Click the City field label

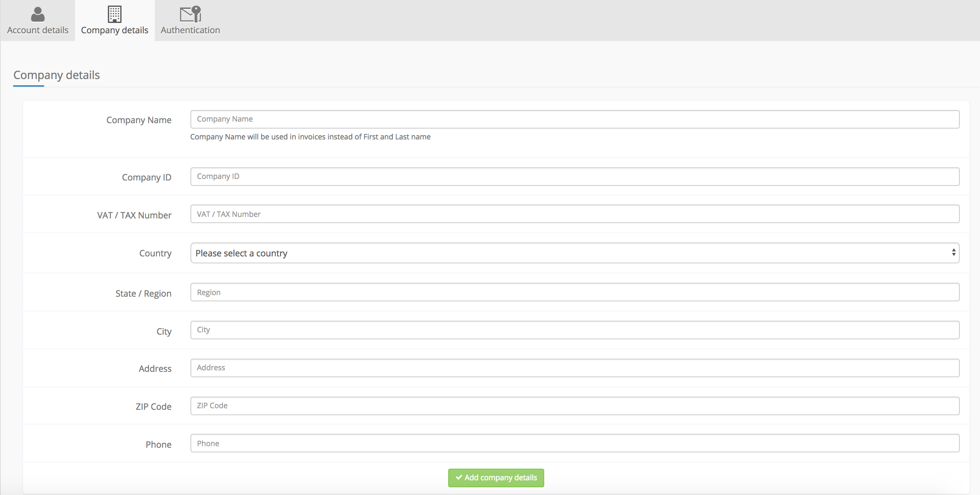point(164,332)
